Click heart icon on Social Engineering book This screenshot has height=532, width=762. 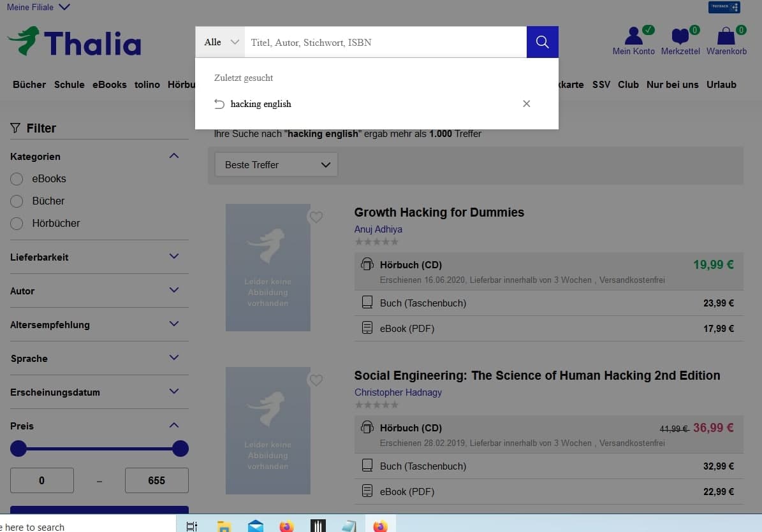316,380
